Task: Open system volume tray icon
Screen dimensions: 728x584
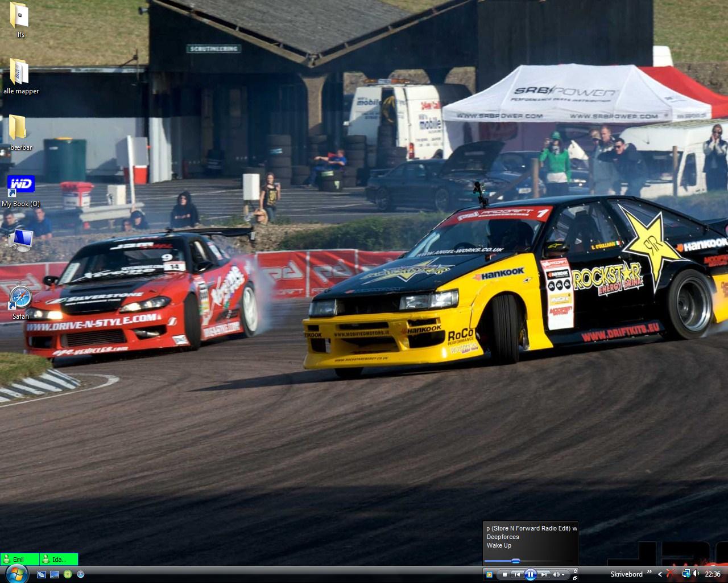Action: (x=696, y=574)
